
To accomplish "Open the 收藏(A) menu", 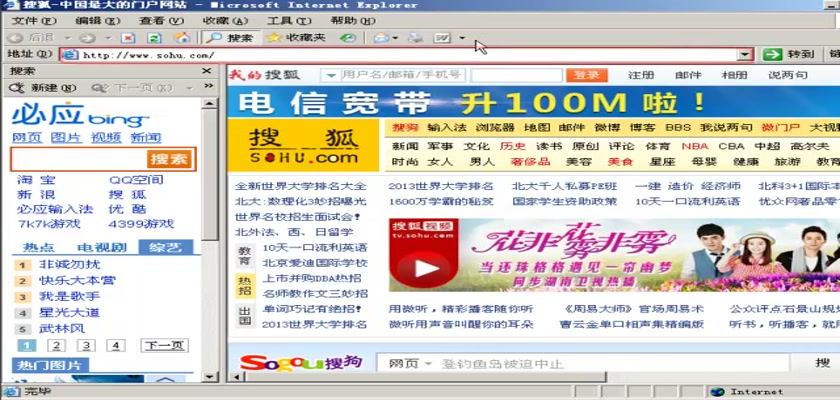I will tap(225, 21).
